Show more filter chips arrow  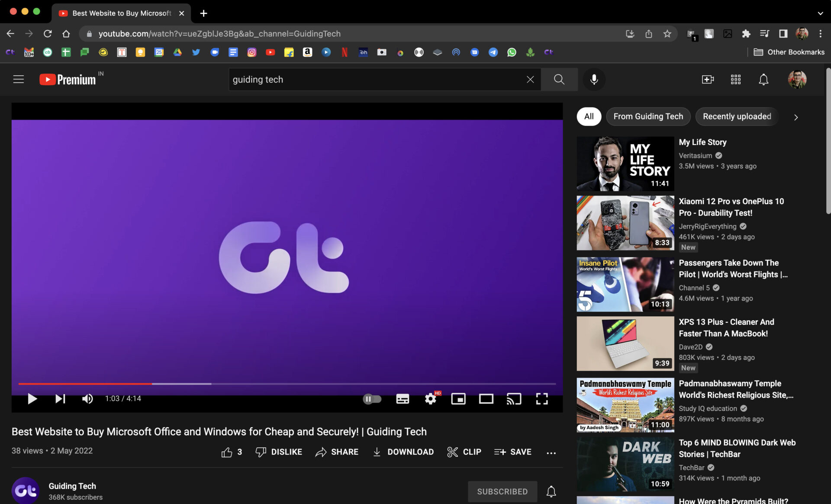click(x=796, y=117)
